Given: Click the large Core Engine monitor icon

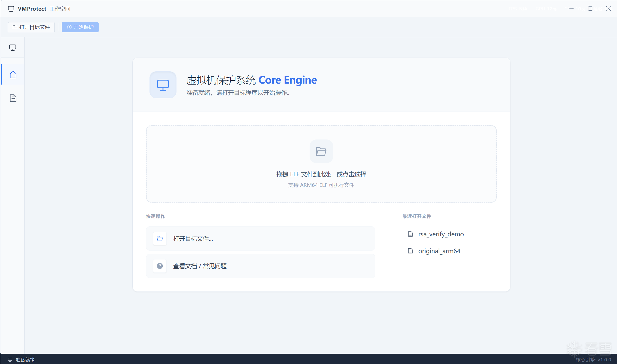Looking at the screenshot, I should 163,85.
